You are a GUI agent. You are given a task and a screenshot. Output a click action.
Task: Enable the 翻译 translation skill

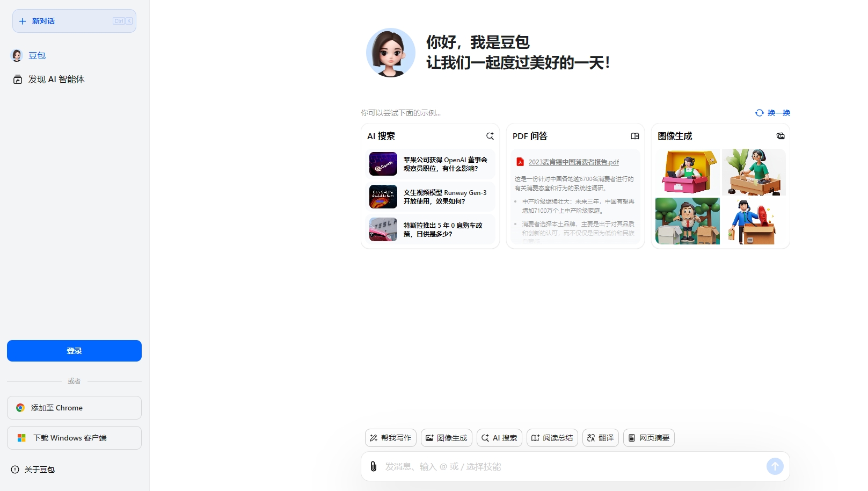600,438
